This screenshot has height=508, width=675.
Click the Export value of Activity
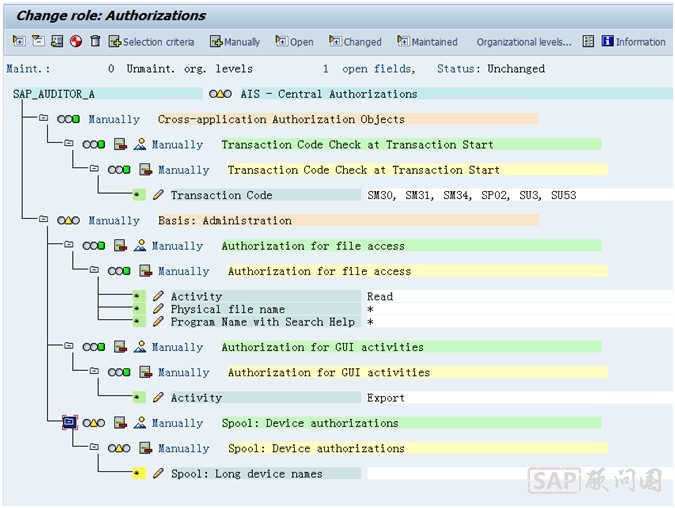[386, 398]
